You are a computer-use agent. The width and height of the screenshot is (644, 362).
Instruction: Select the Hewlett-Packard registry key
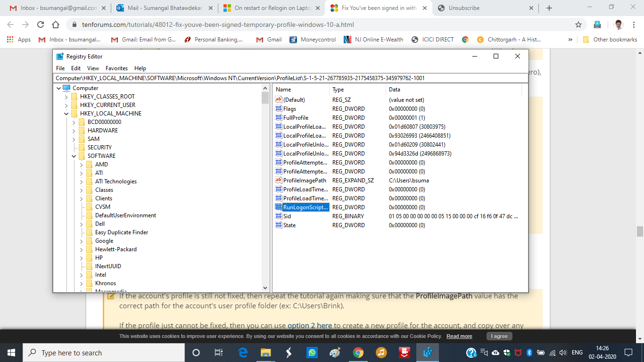(x=116, y=249)
